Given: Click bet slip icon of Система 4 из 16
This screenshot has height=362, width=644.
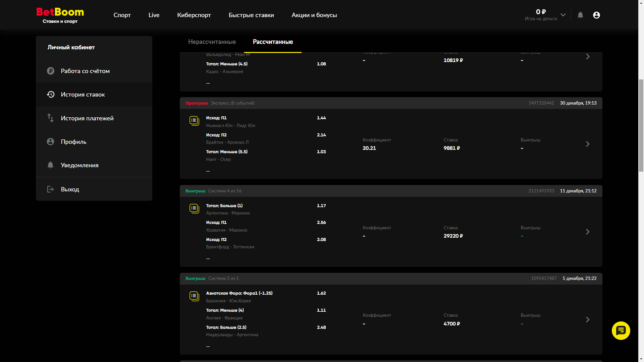Looking at the screenshot, I should (x=194, y=208).
